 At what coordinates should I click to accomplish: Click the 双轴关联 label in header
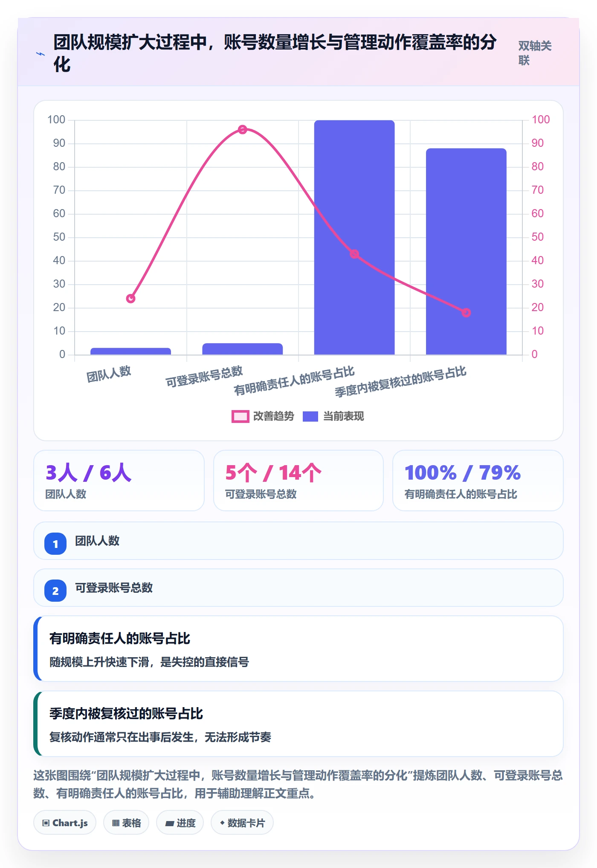pos(535,53)
